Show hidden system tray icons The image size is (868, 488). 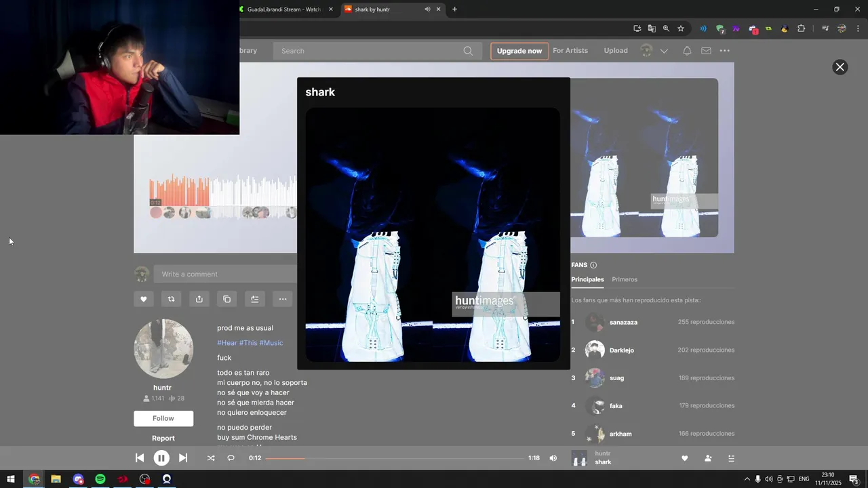coord(747,479)
